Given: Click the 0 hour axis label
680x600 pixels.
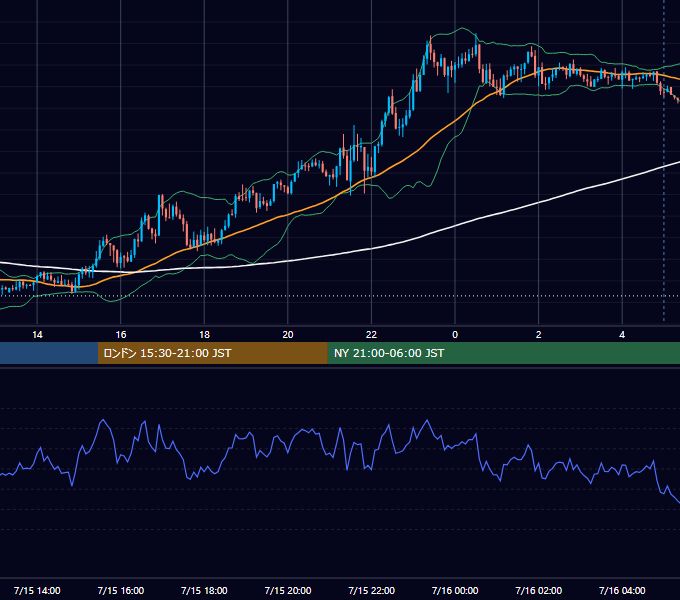Looking at the screenshot, I should tap(455, 334).
